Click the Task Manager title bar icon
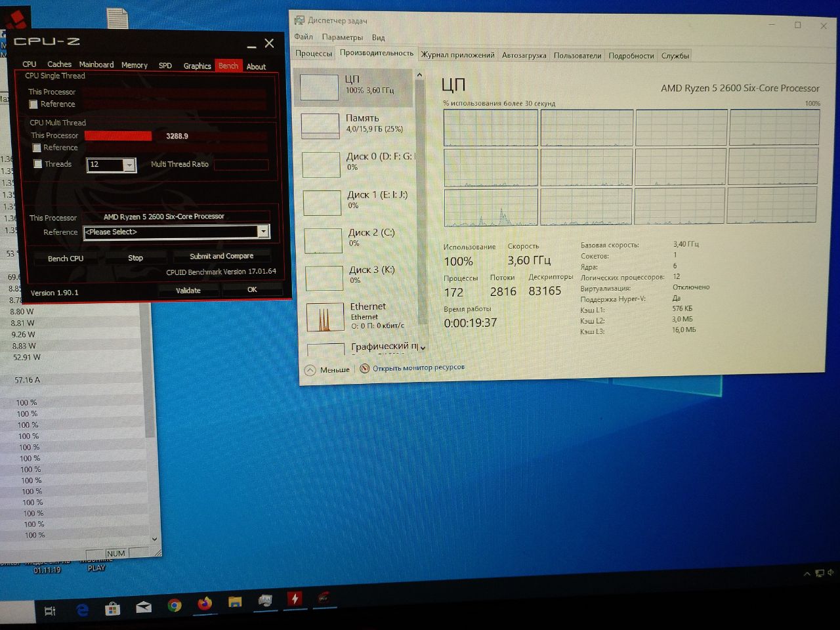This screenshot has width=840, height=630. click(x=299, y=21)
